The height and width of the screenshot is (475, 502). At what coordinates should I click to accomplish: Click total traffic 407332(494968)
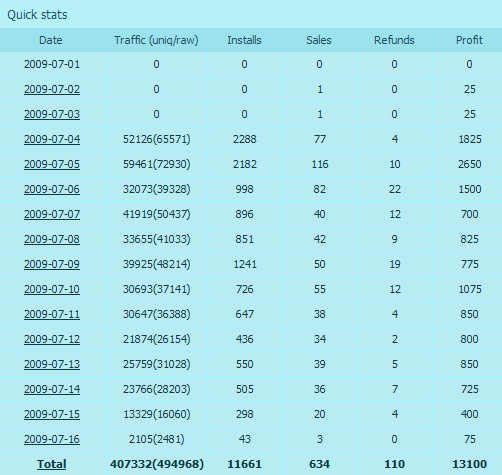157,464
